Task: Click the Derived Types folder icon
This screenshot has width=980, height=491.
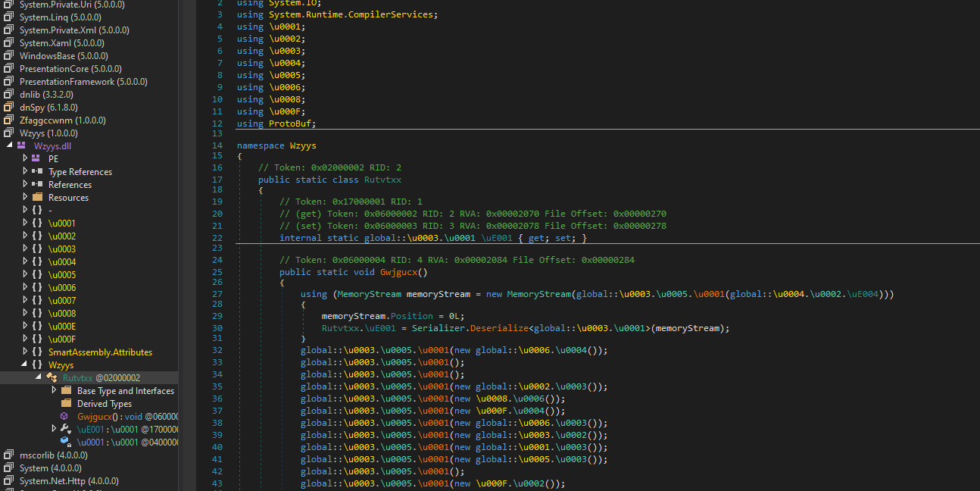Action: coord(65,404)
